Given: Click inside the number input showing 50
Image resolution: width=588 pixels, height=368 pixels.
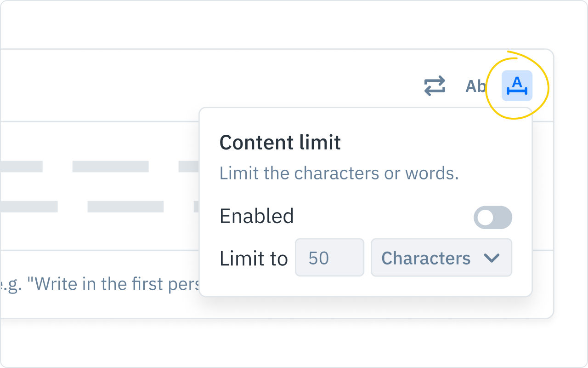Looking at the screenshot, I should [x=329, y=258].
